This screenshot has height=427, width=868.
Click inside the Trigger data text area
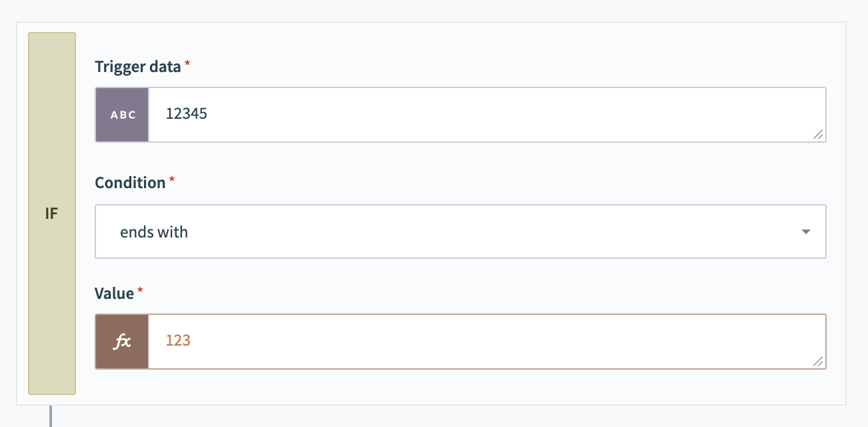click(x=400, y=114)
